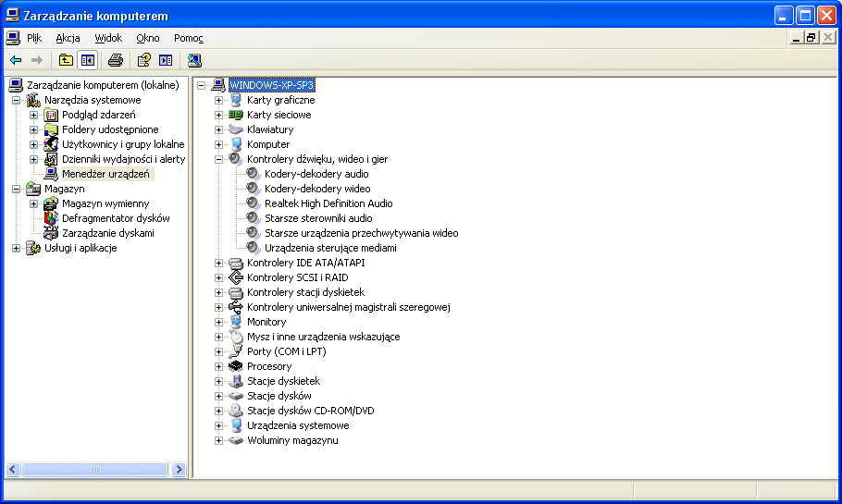Click the Help question mark toolbar icon
842x504 pixels.
(x=143, y=60)
